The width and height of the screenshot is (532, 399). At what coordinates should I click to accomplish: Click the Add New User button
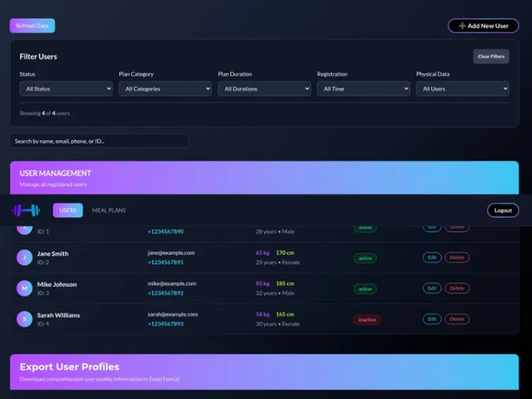point(484,26)
